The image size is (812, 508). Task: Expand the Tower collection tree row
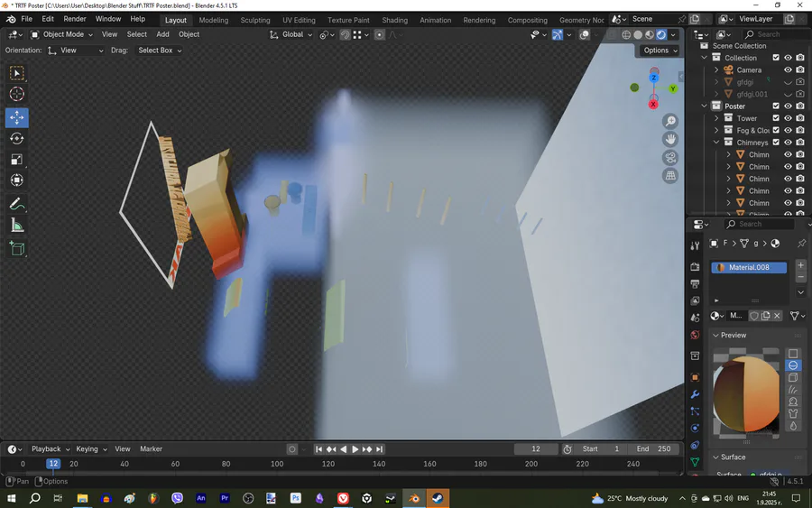[716, 118]
